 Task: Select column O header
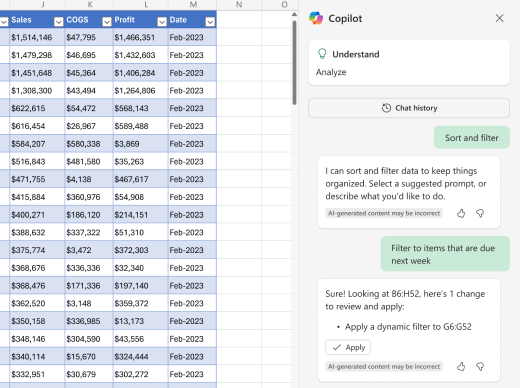284,4
